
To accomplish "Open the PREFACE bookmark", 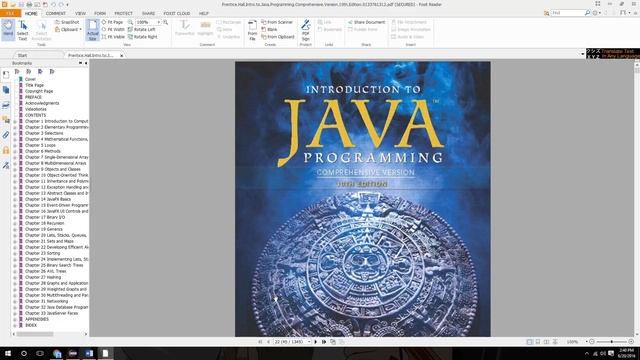I will coord(33,97).
